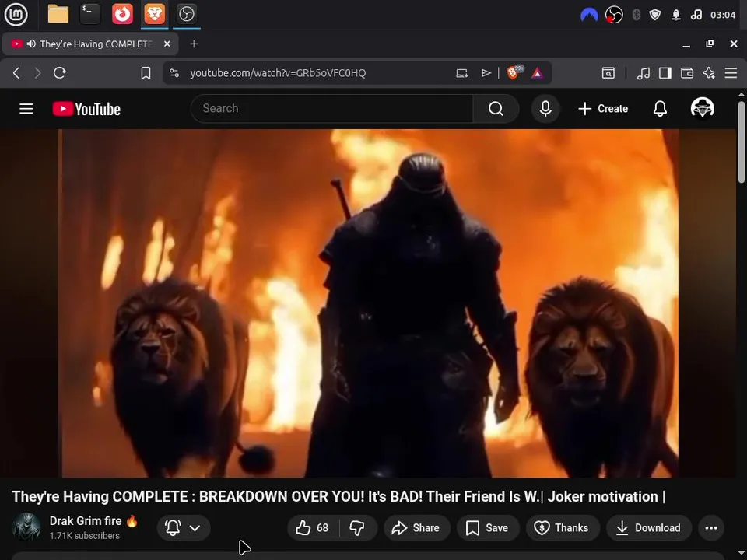Open the more actions three-dot menu
747x560 pixels.
pyautogui.click(x=710, y=527)
